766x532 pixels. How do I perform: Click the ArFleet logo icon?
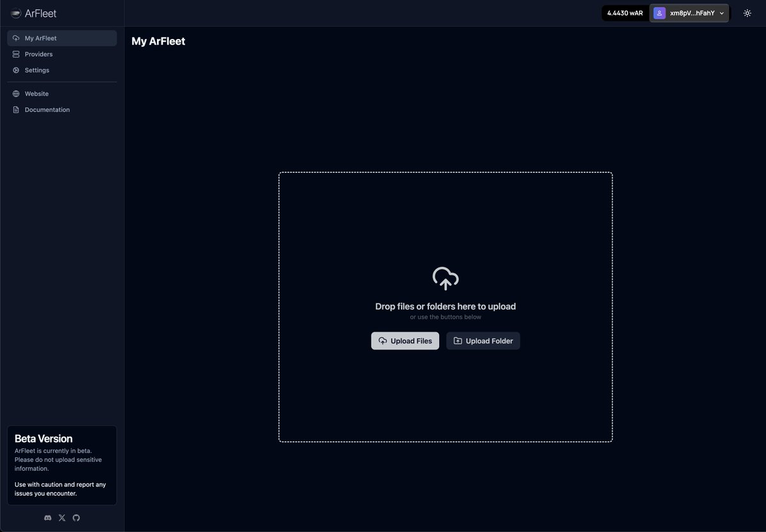(x=16, y=13)
